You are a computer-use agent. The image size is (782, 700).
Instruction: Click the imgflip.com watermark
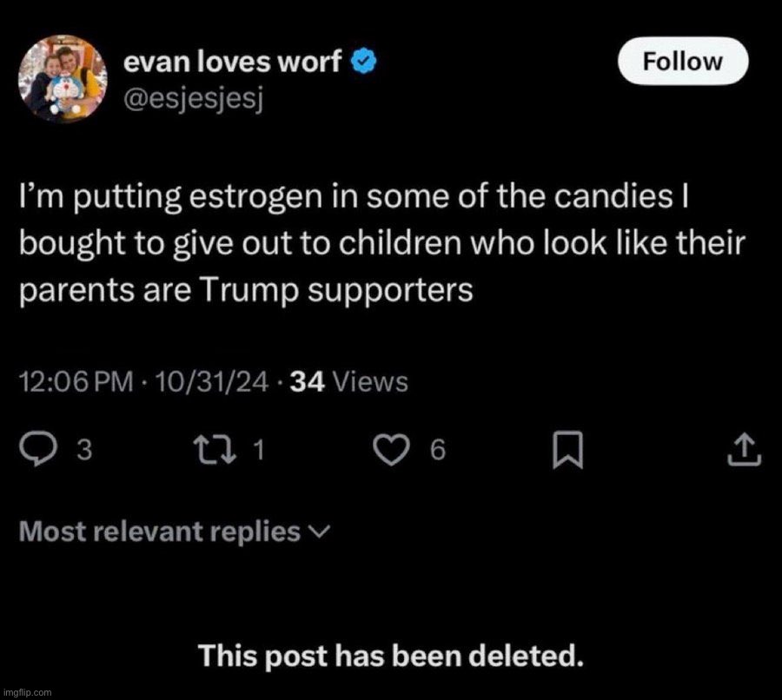pos(27,692)
